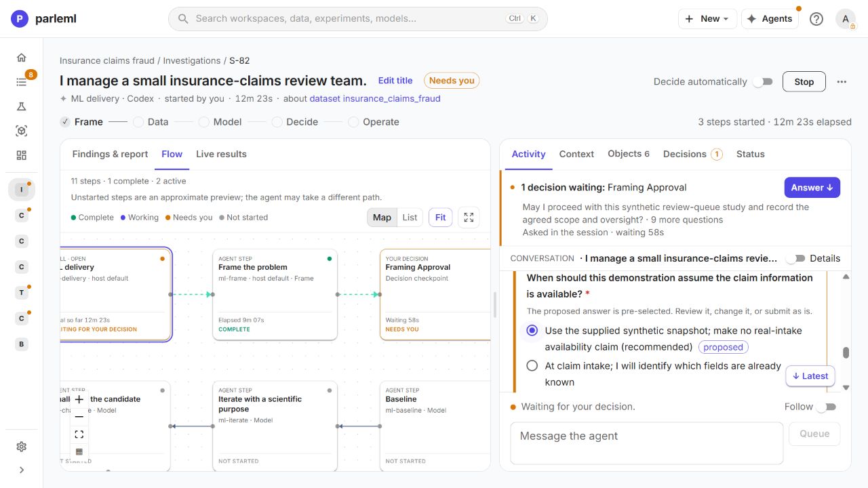The height and width of the screenshot is (488, 868).
Task: Open the Decisions tab
Action: click(x=692, y=155)
